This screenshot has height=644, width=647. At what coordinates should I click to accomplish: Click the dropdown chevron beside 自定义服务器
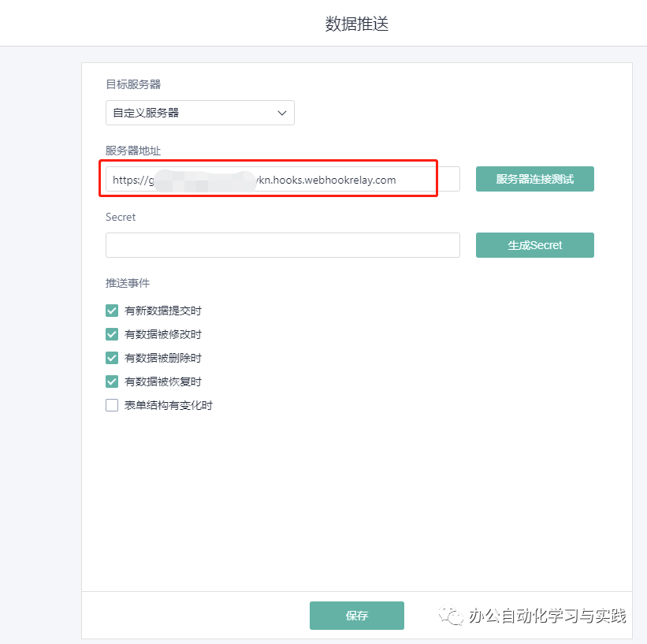point(281,113)
